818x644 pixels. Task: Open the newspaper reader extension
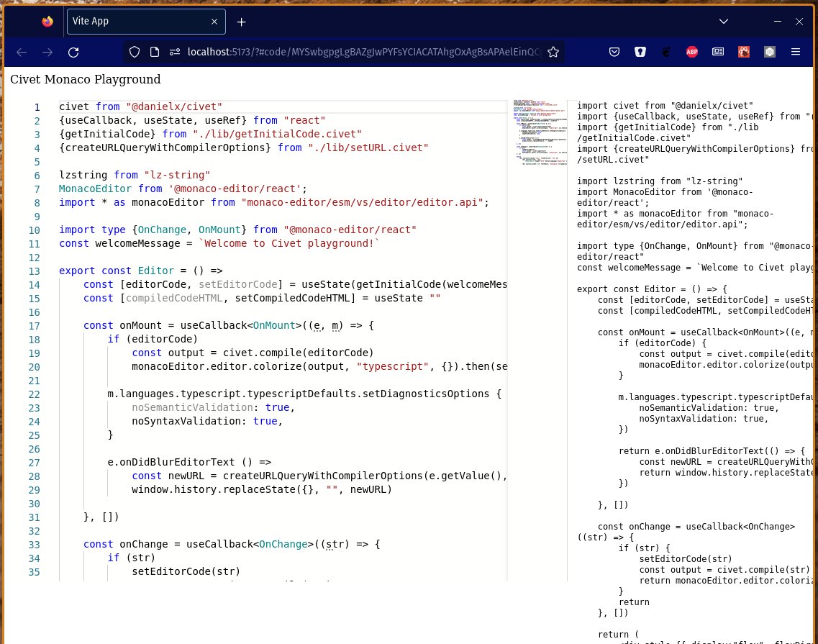718,52
